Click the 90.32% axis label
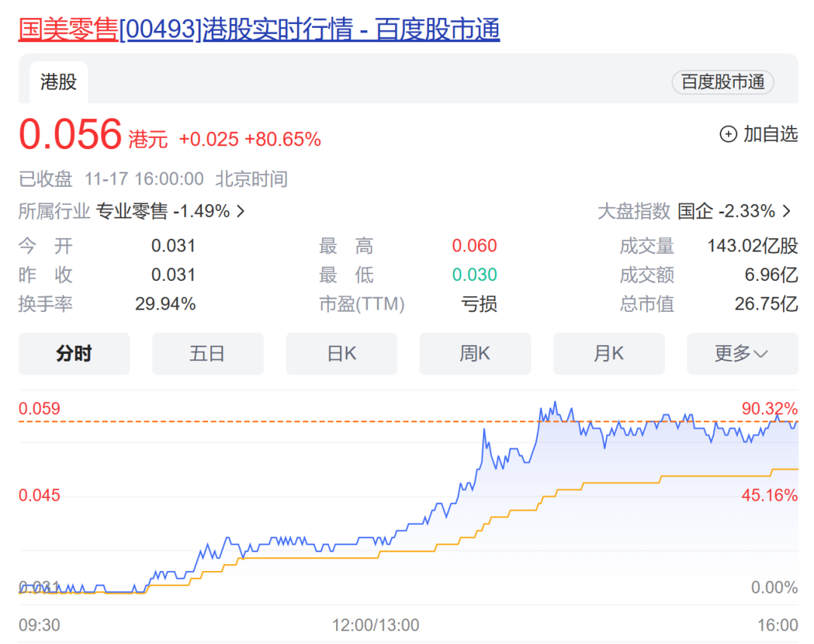 coord(770,408)
